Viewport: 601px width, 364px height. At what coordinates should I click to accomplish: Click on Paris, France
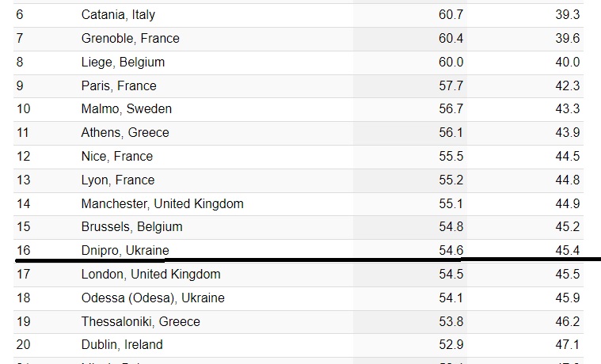click(x=119, y=85)
